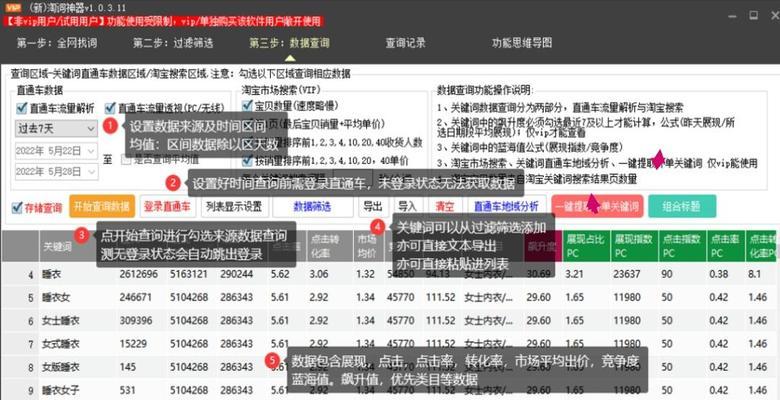Toggle the 按销量排序前 40单价 checkbox
780x400 pixels.
[x=247, y=161]
